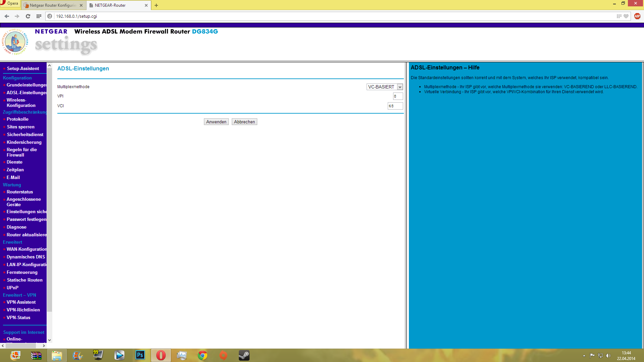Click the Abbrechen button

point(245,122)
